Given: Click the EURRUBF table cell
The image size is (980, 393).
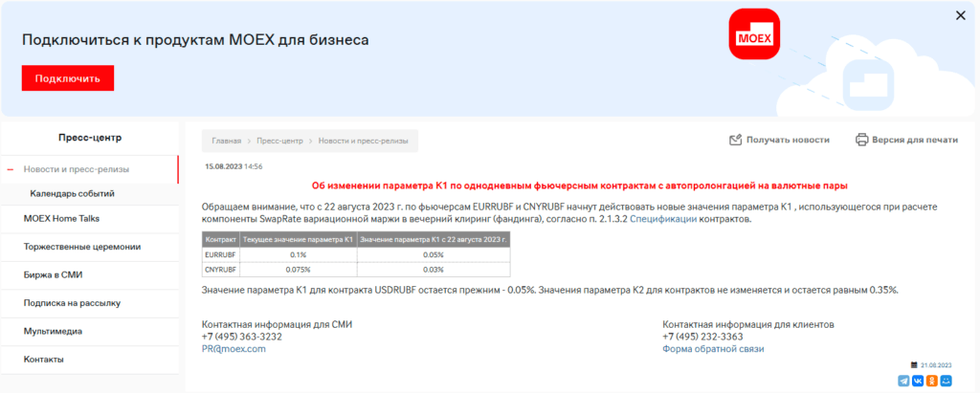Looking at the screenshot, I should (x=221, y=255).
